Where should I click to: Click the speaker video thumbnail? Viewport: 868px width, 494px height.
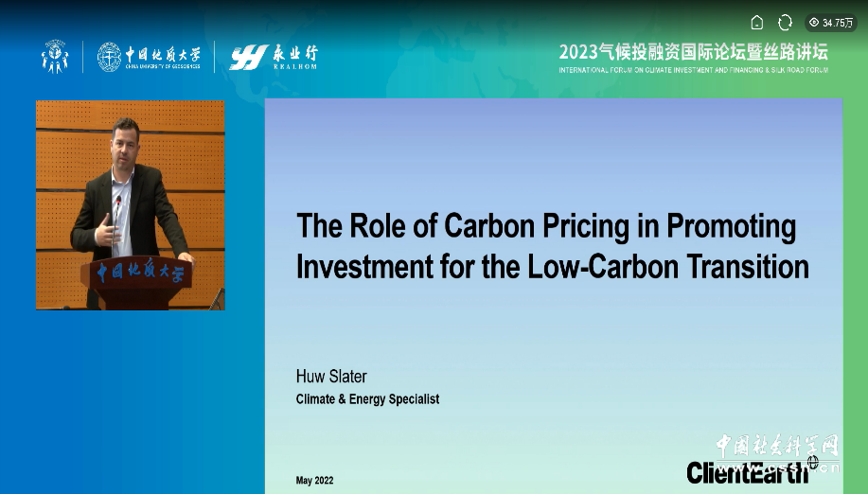point(130,205)
